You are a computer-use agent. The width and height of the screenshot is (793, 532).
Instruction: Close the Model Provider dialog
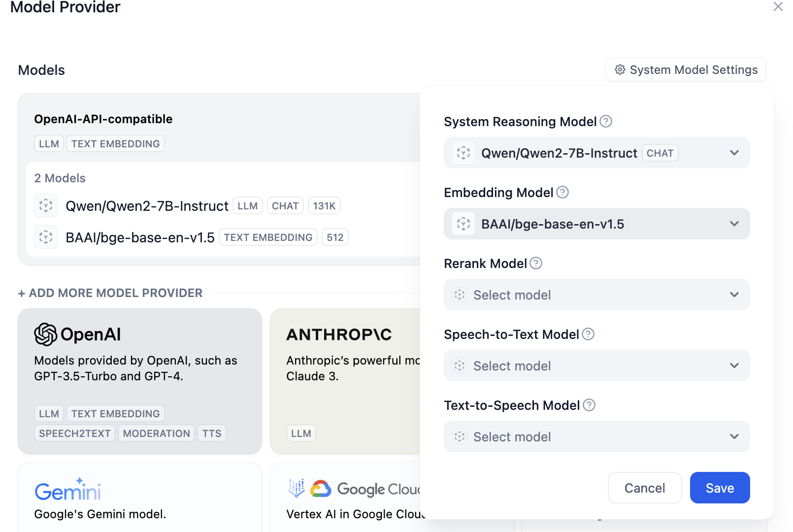778,6
